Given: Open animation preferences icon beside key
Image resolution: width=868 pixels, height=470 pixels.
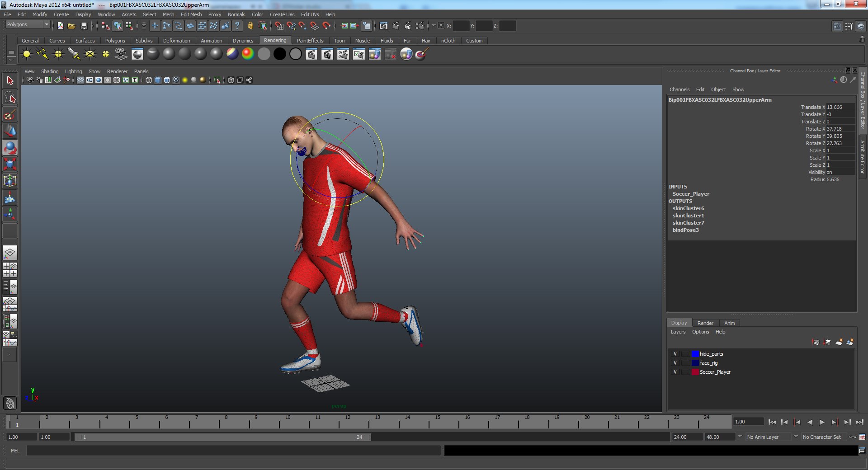Looking at the screenshot, I should point(862,437).
